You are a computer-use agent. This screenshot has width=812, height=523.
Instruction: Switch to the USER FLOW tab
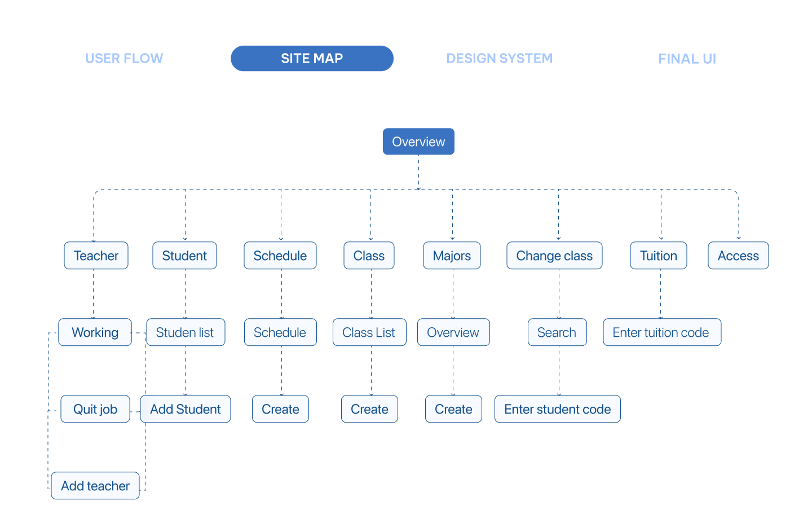click(x=124, y=59)
